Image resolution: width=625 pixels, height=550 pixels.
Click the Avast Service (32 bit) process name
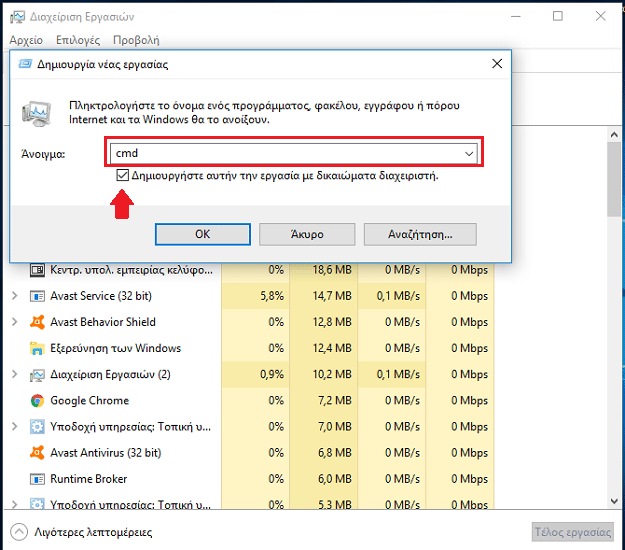(101, 296)
